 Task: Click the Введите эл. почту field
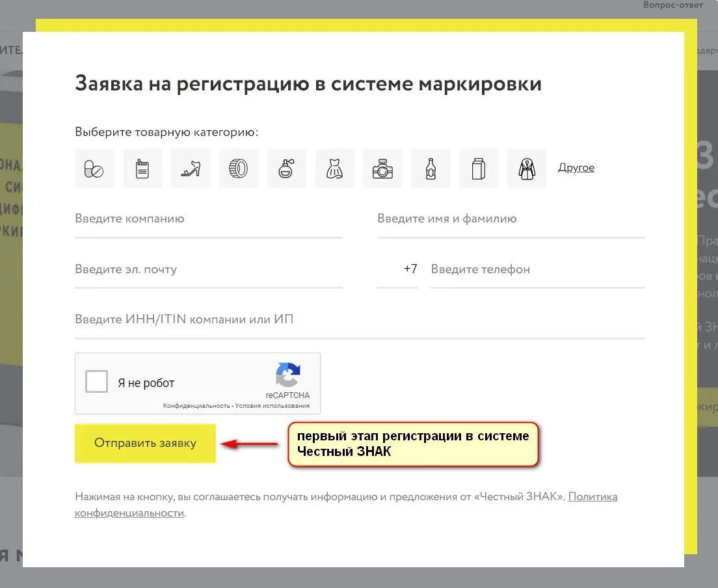click(209, 271)
